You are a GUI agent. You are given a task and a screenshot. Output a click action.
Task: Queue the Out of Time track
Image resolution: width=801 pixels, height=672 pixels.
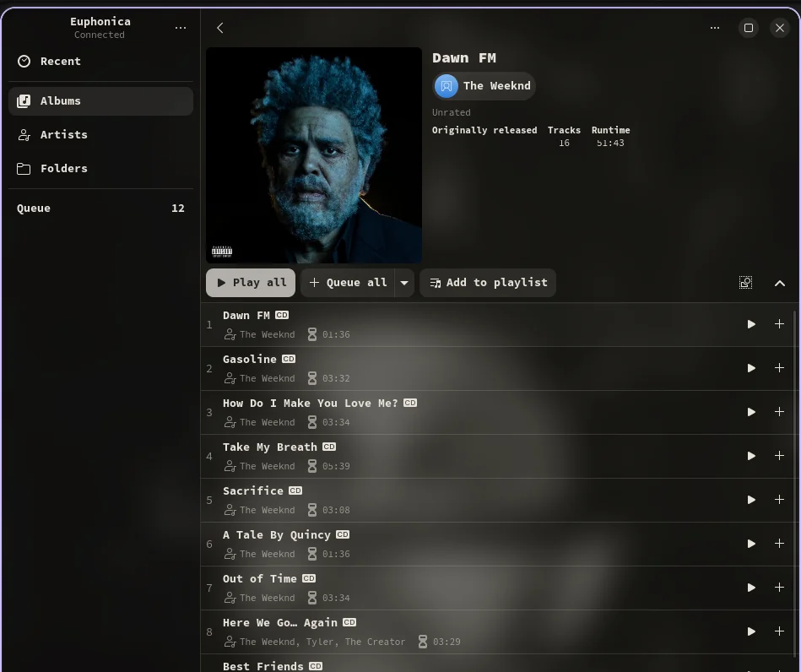(779, 588)
